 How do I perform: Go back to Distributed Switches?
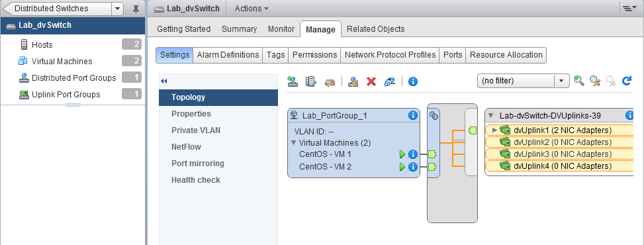point(58,8)
